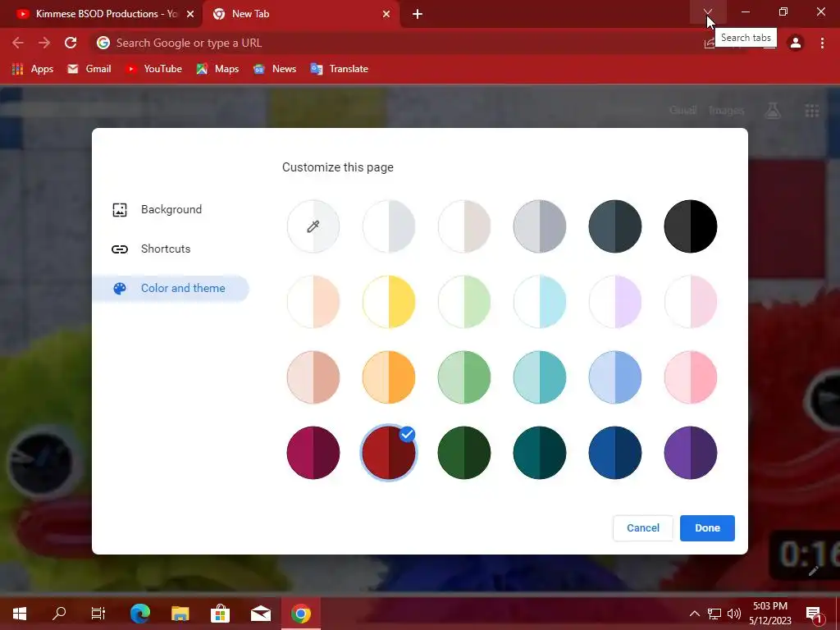
Task: Open a new browser tab
Action: pos(418,15)
